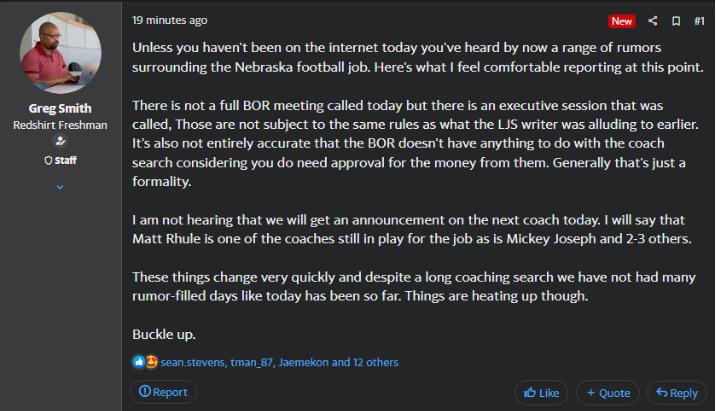716x411 pixels.
Task: Open the Greg Smith username link
Action: coord(60,109)
